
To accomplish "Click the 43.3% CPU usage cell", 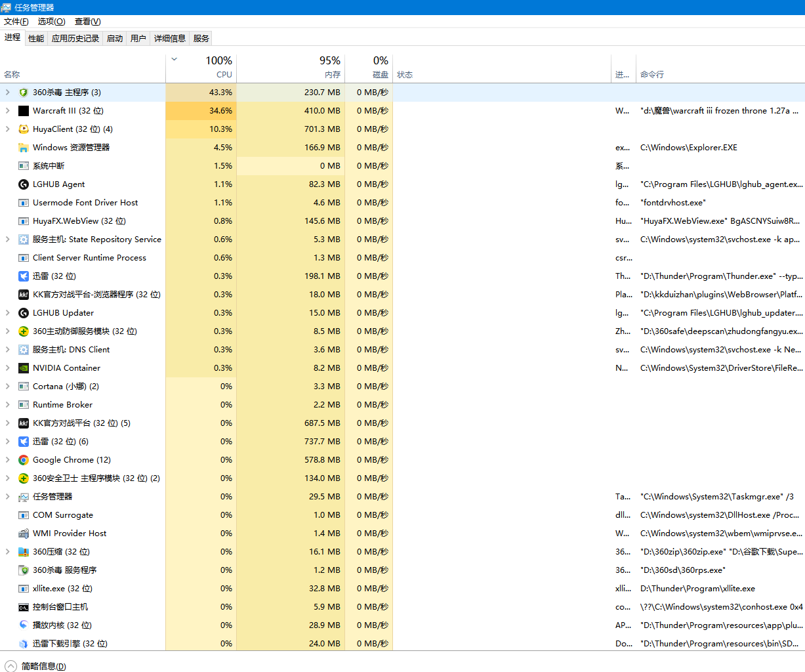I will [201, 93].
